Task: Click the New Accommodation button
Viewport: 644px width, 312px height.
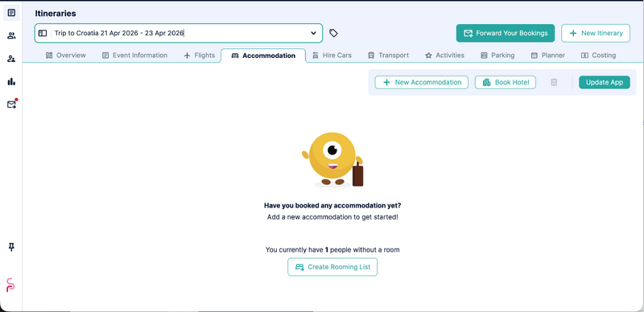Action: (421, 82)
